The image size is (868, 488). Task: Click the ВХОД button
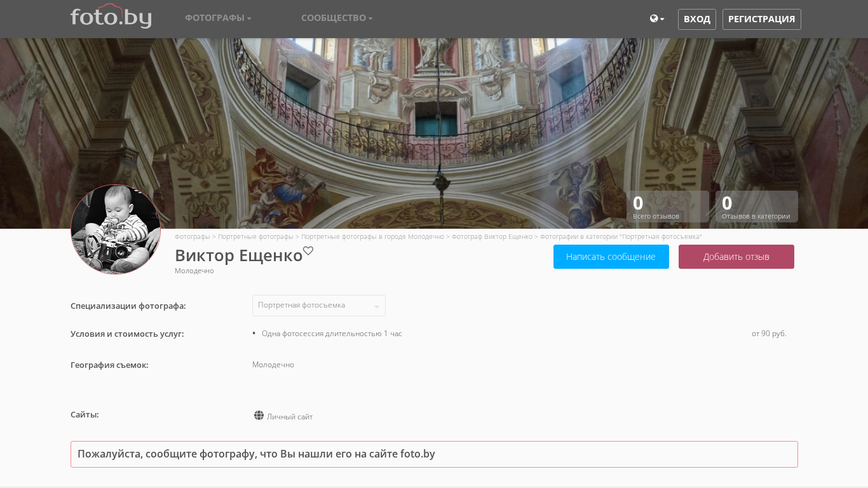(697, 19)
